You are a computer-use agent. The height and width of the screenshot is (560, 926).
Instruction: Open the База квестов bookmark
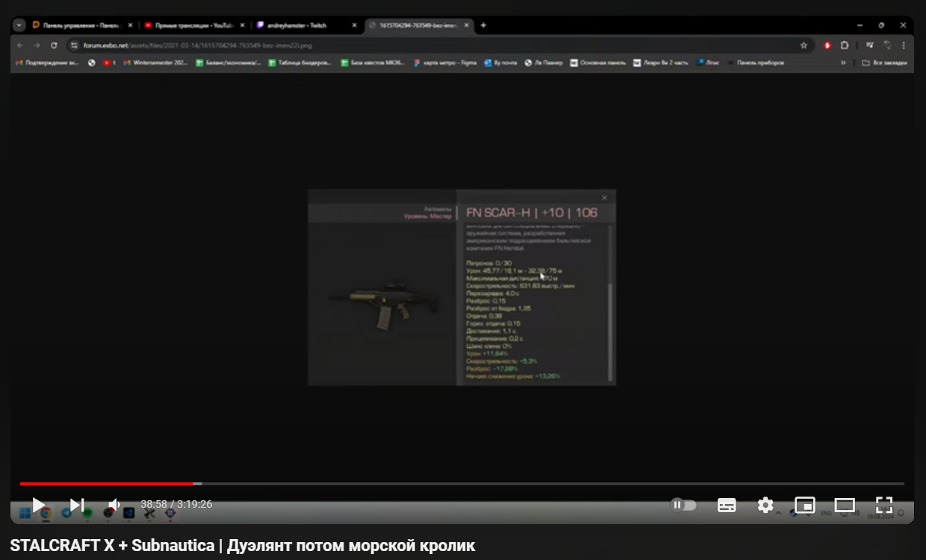373,63
